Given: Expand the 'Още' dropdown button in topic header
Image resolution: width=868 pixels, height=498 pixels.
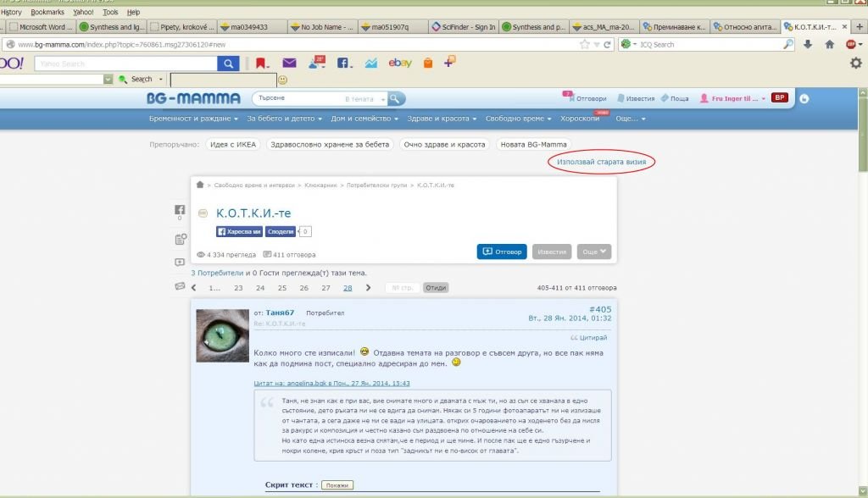Looking at the screenshot, I should [x=593, y=252].
